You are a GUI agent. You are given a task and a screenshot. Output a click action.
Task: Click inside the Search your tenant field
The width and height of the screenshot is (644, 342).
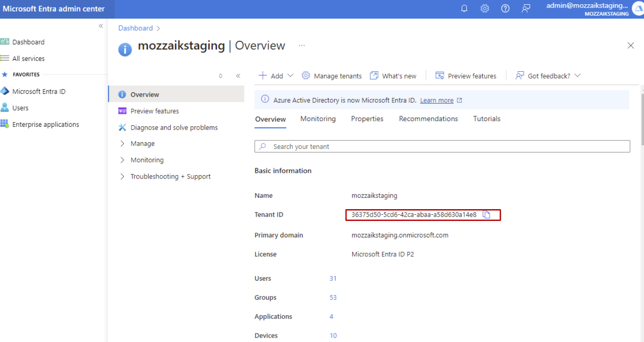tap(442, 147)
